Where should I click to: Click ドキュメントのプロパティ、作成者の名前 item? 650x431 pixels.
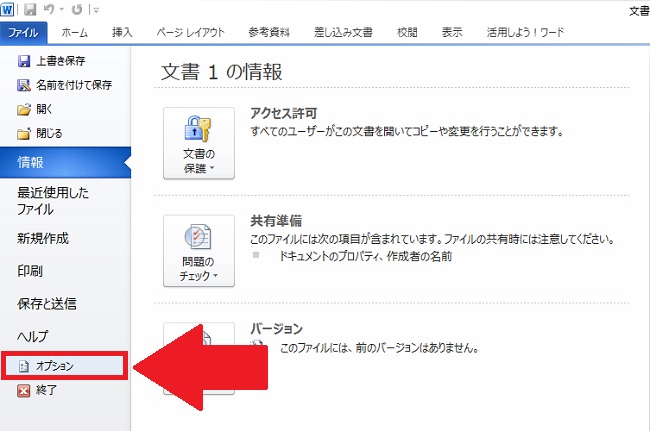tap(366, 257)
